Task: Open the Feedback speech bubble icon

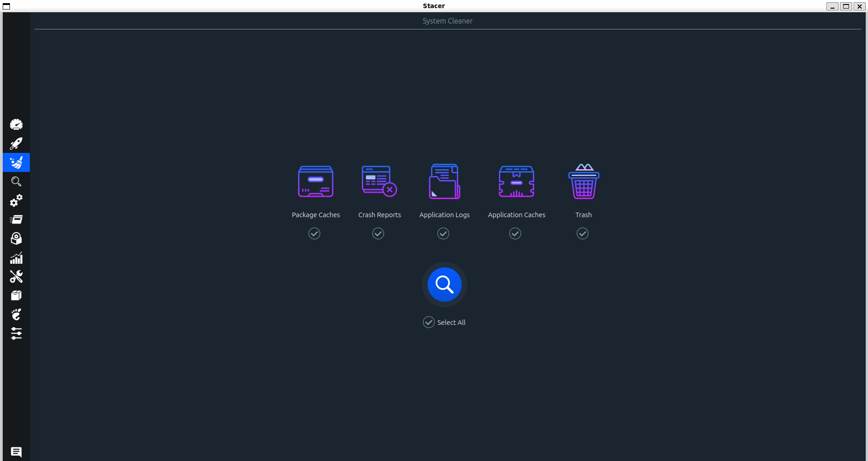Action: pyautogui.click(x=16, y=451)
